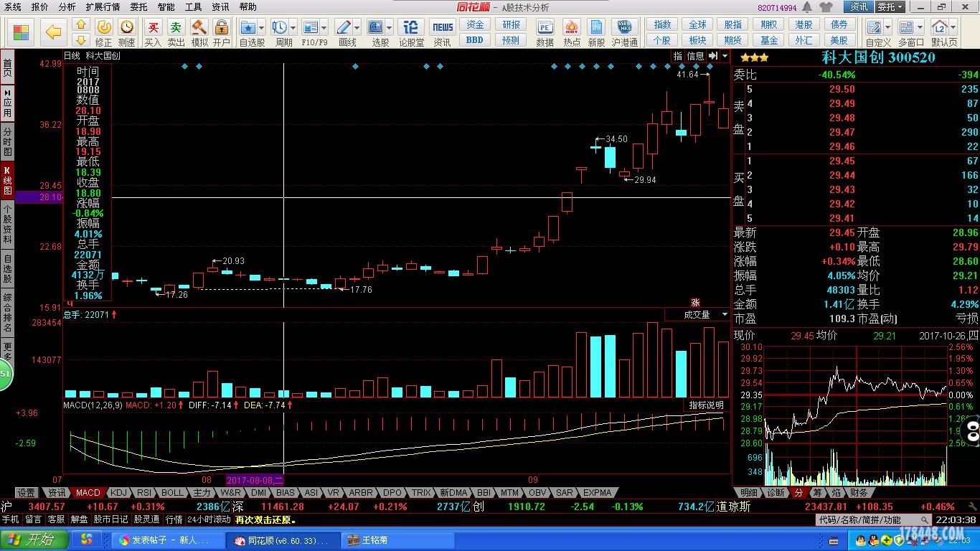Open the PE 数据 icon
The width and height of the screenshot is (980, 551).
tap(545, 27)
